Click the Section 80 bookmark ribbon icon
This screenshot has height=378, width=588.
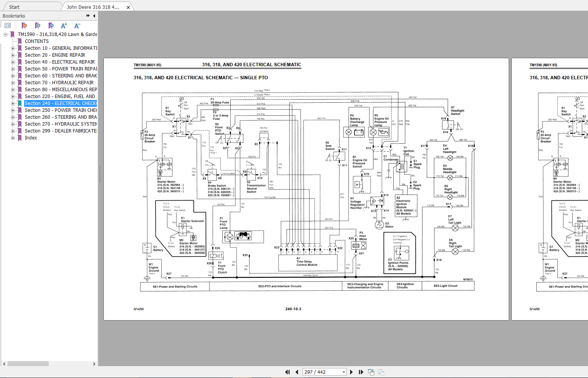coord(20,90)
